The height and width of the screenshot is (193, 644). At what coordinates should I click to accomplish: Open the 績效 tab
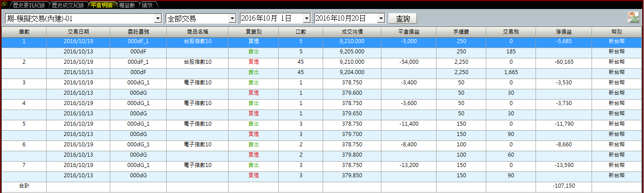point(147,5)
